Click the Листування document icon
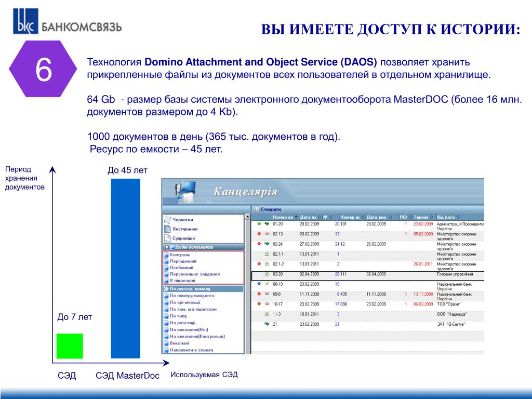Image resolution: width=532 pixels, height=399 pixels. pos(167,229)
